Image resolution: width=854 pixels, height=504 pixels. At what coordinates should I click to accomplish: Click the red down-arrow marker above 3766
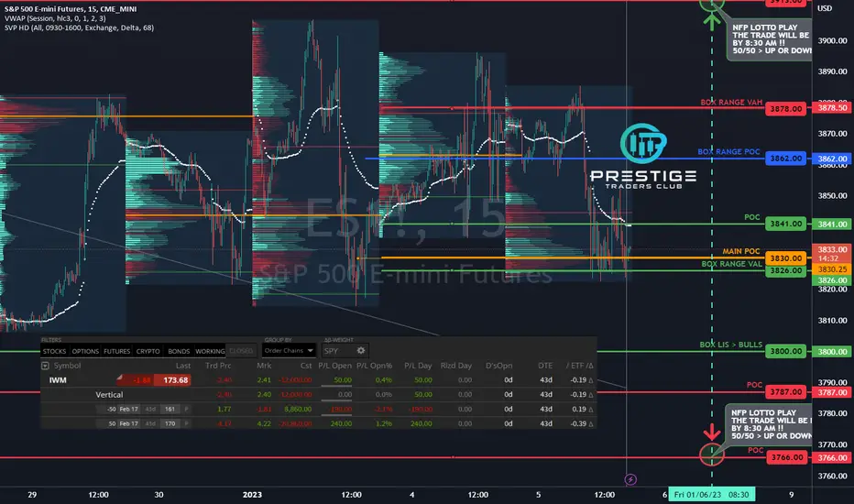pyautogui.click(x=711, y=433)
